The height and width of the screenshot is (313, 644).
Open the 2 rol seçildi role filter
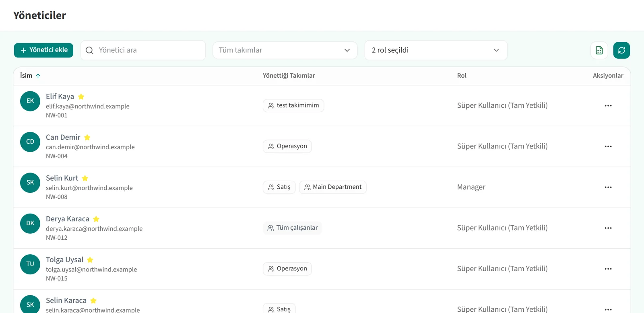click(436, 50)
